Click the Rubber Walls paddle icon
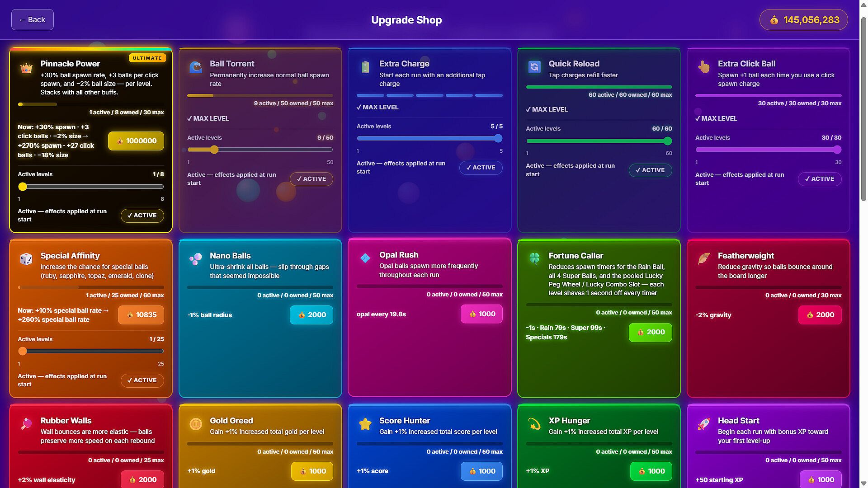Image resolution: width=868 pixels, height=488 pixels. (26, 424)
